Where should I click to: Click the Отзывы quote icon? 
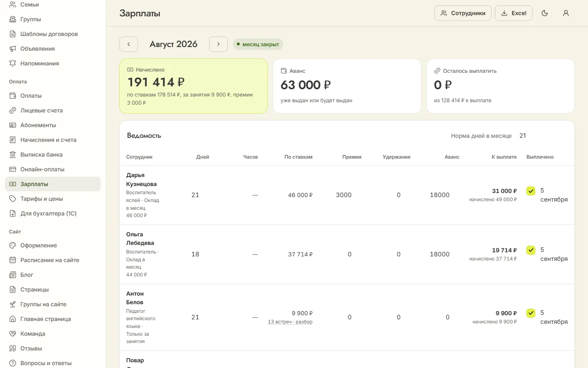point(13,348)
